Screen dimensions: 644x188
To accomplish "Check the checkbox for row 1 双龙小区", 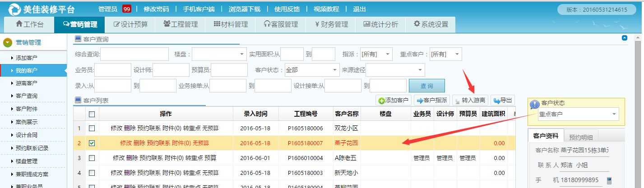I will pyautogui.click(x=92, y=128).
